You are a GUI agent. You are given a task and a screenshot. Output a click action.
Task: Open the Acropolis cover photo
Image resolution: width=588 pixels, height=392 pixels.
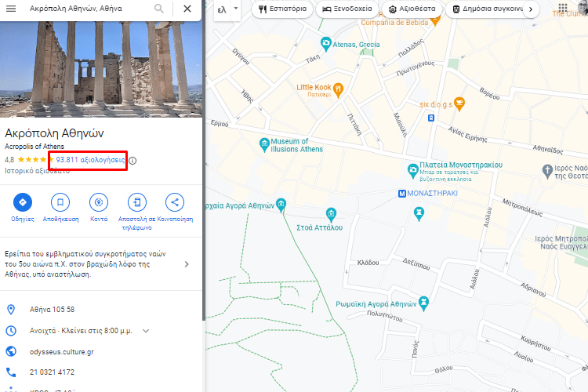101,69
